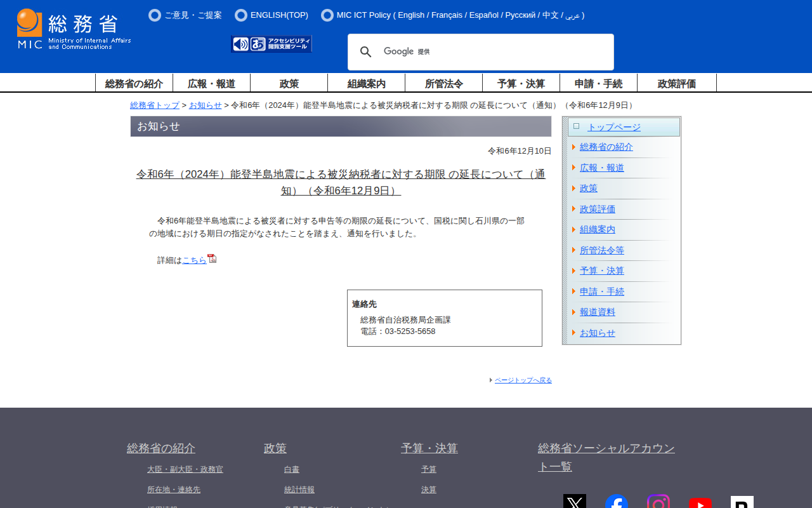Image resolution: width=812 pixels, height=508 pixels.
Task: Expand 所管法令等 in the right sidebar
Action: (x=601, y=250)
